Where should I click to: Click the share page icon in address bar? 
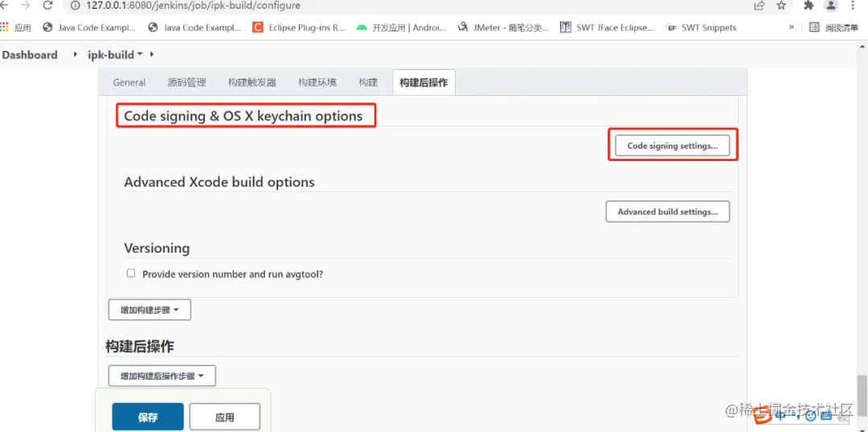coord(759,5)
